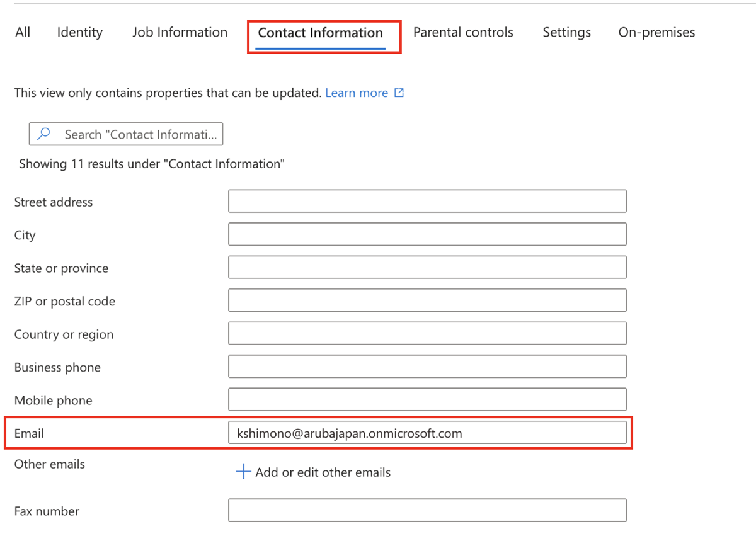Switch to the Identity tab
This screenshot has height=536, width=756.
(x=79, y=32)
